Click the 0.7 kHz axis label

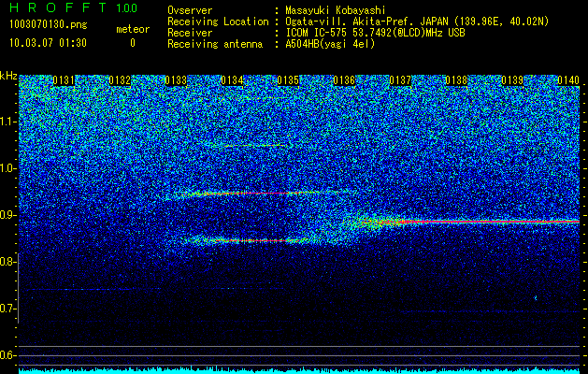(x=8, y=309)
